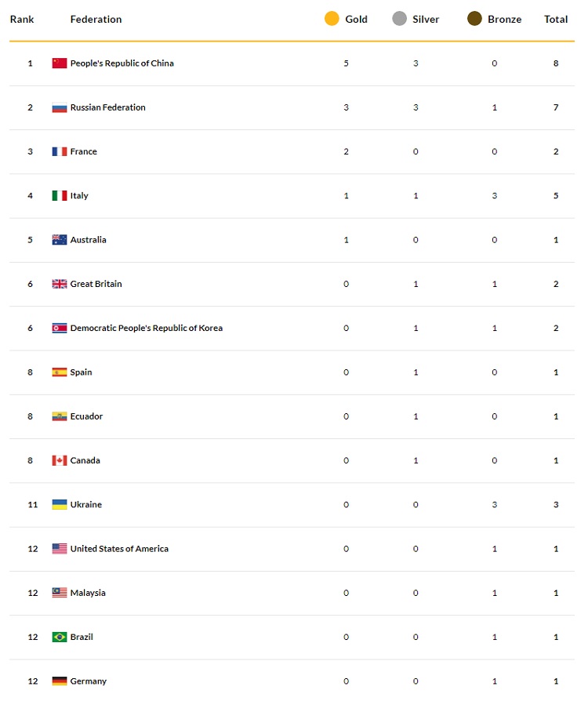Click the Russian Federation flag icon
The width and height of the screenshot is (588, 701).
[60, 107]
